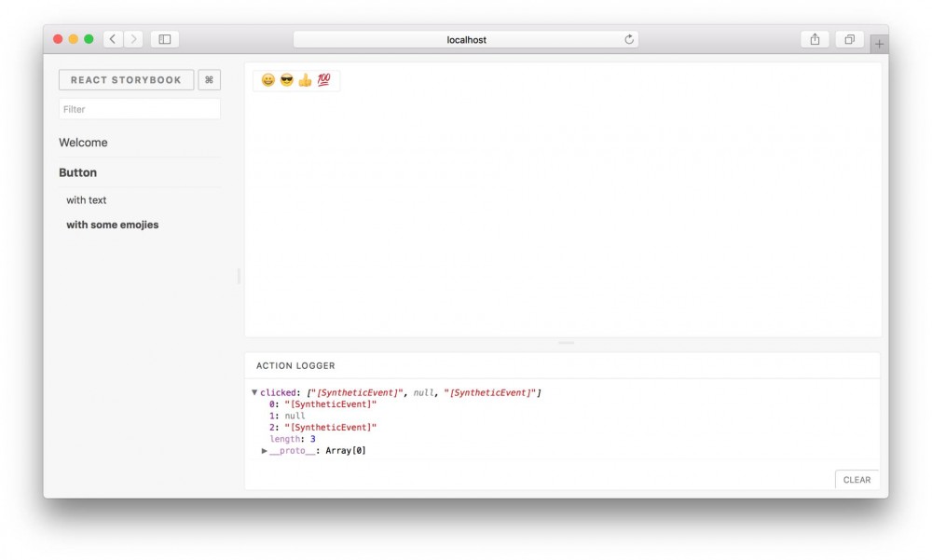Open the Share icon in Safari toolbar
This screenshot has width=932, height=560.
(815, 39)
